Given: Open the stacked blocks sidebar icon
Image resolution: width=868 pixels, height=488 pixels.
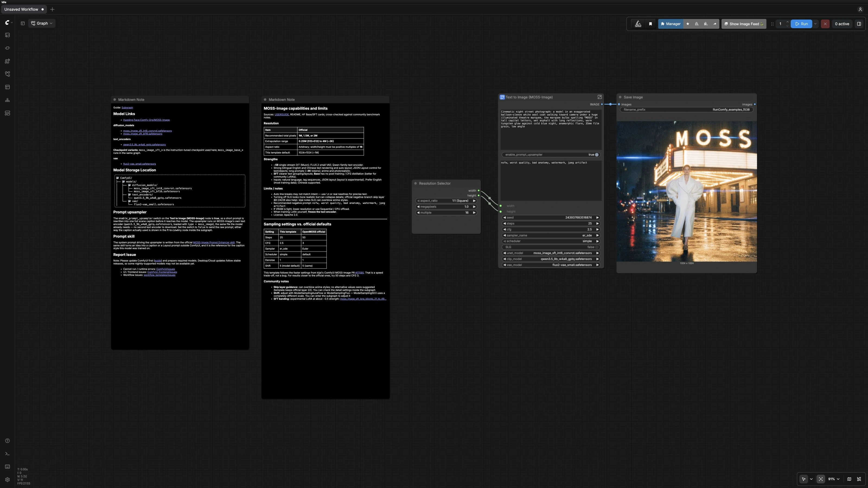Looking at the screenshot, I should pos(7,113).
